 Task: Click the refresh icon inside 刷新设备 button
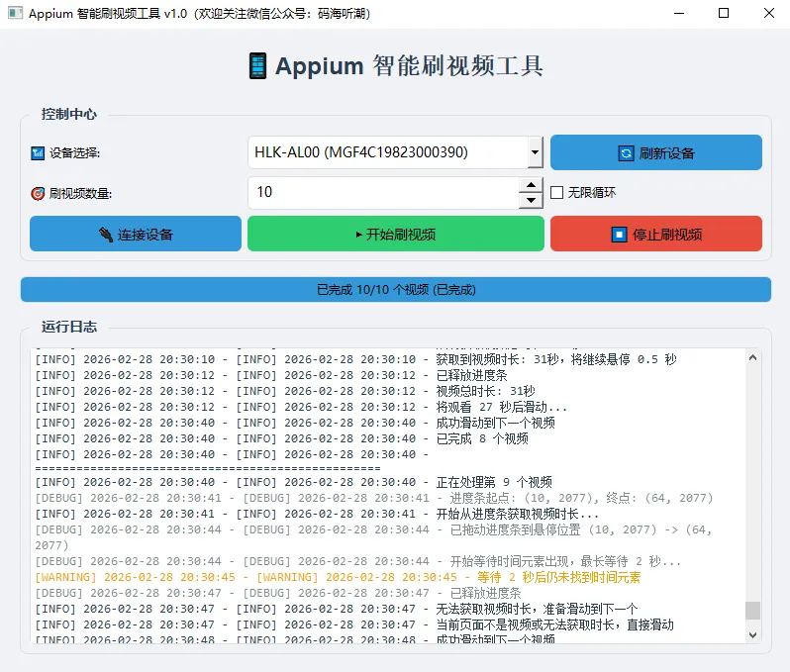626,153
